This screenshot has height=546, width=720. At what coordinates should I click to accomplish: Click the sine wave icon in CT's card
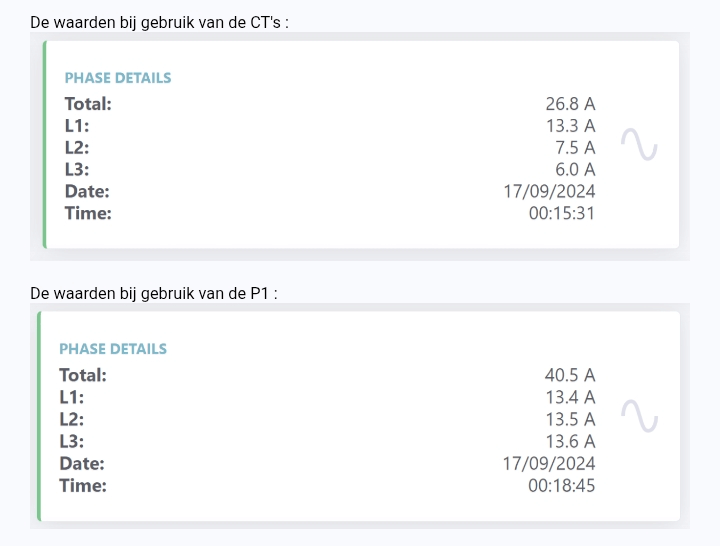pos(639,144)
